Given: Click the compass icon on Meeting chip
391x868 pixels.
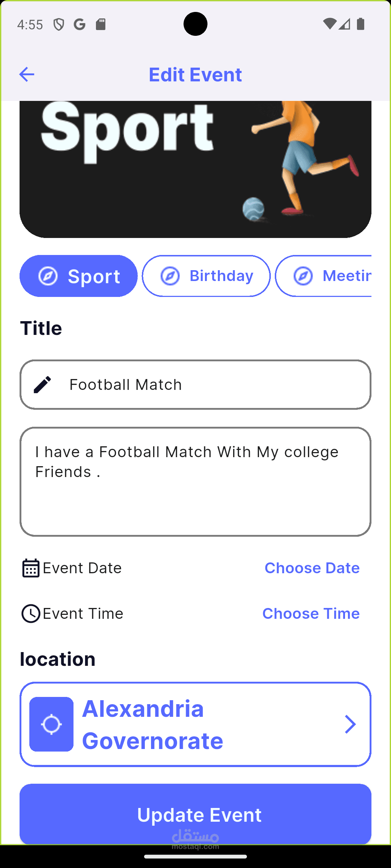Looking at the screenshot, I should pyautogui.click(x=303, y=276).
